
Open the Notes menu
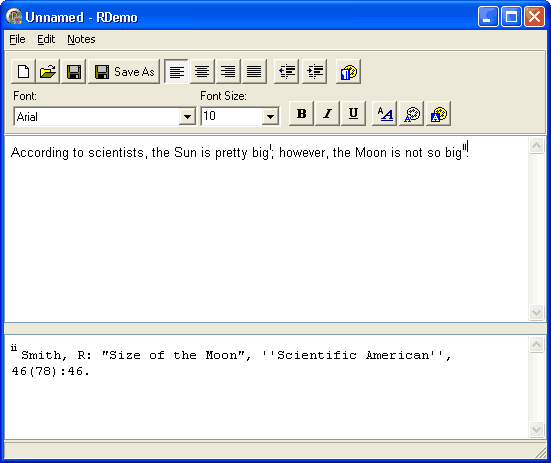pos(81,39)
